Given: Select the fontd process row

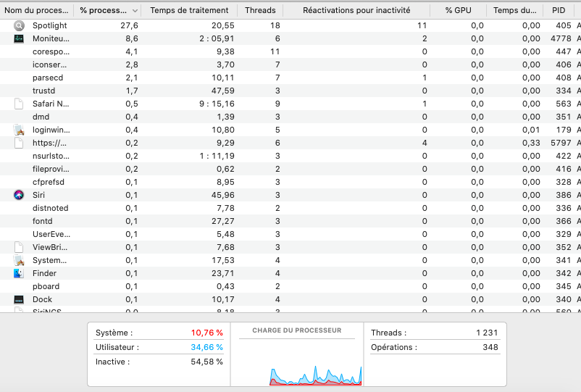Looking at the screenshot, I should pos(290,221).
